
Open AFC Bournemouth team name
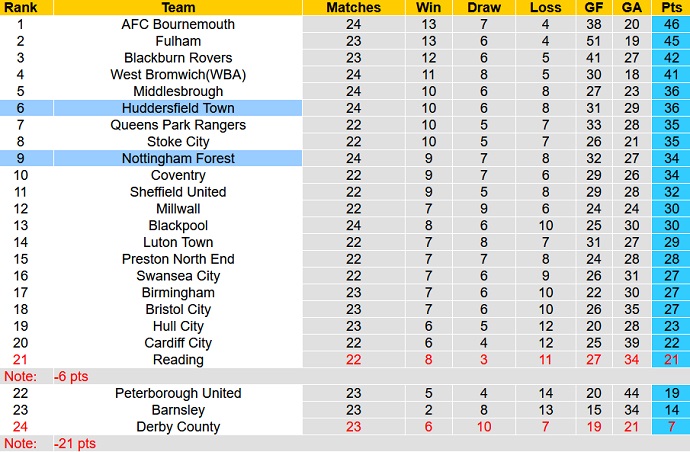[x=178, y=25]
